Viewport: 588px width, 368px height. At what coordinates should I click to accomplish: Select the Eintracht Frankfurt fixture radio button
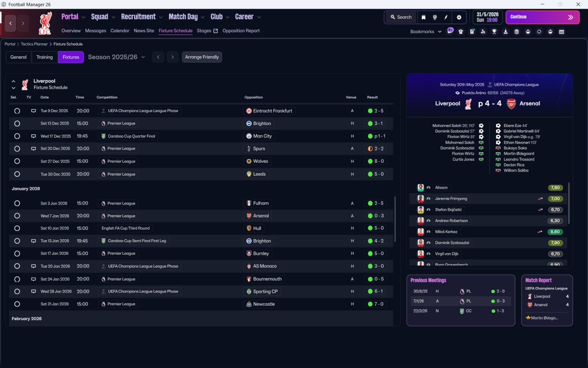(17, 111)
